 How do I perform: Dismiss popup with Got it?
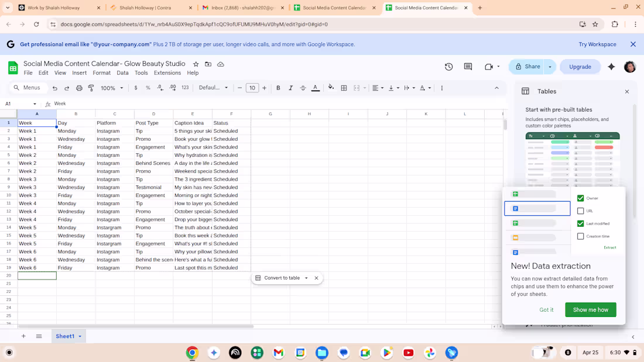pos(546,310)
